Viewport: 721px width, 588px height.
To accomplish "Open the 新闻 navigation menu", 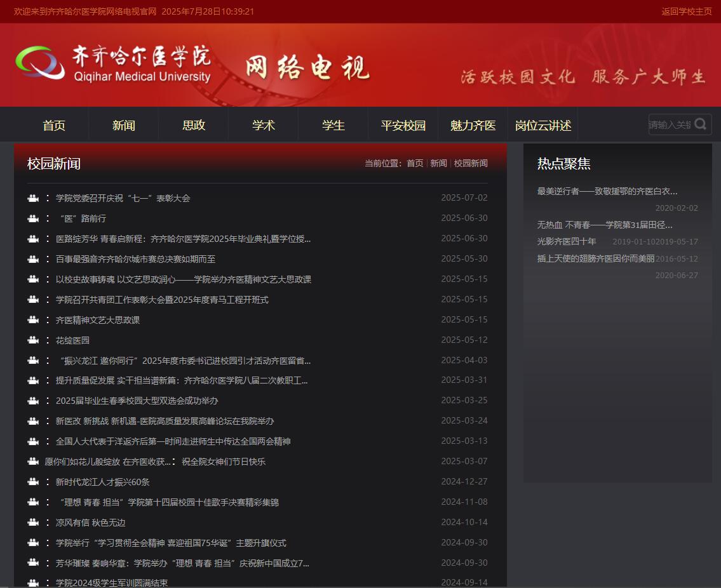I will click(x=123, y=124).
